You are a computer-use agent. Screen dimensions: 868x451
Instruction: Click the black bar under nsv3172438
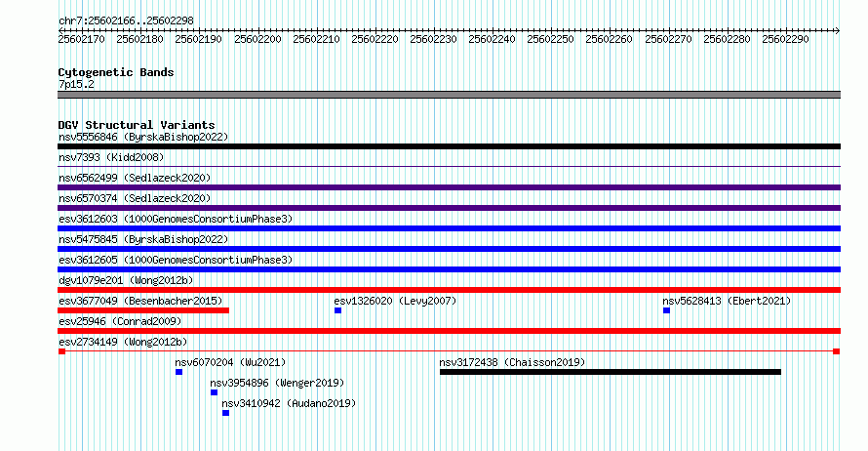(611, 372)
